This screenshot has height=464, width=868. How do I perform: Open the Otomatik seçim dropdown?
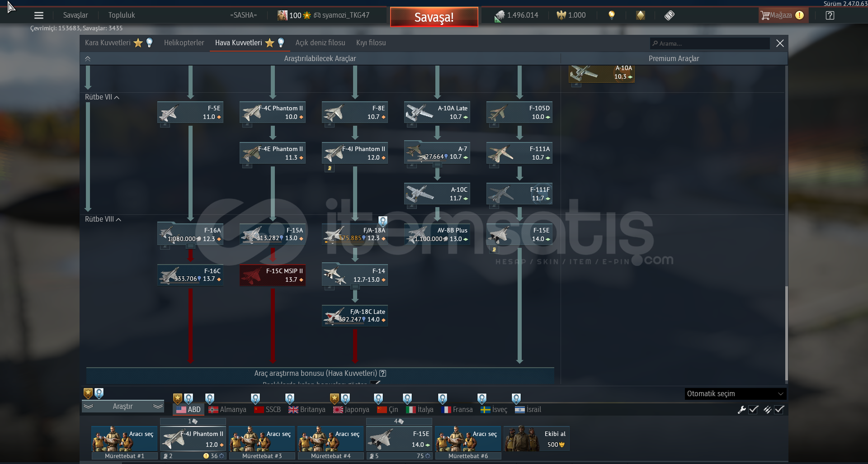[x=736, y=394]
